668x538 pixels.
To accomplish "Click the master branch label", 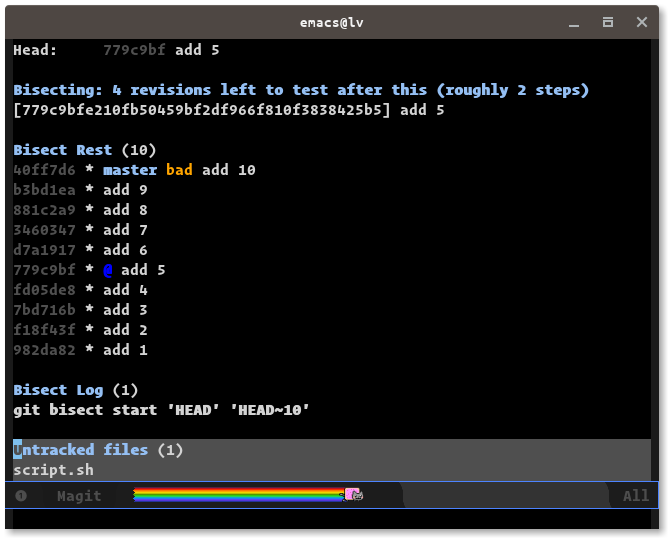I will [130, 170].
